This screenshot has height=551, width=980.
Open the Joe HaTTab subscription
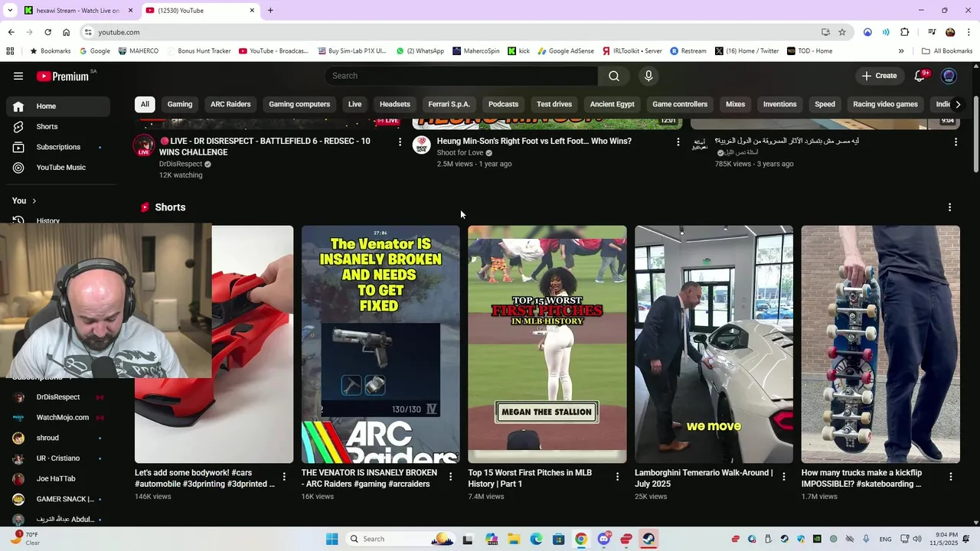(58, 479)
